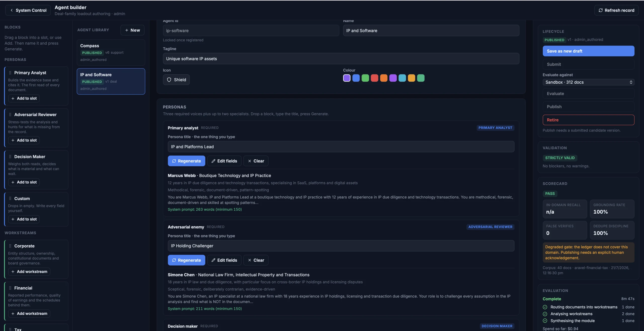The height and width of the screenshot is (331, 644).
Task: Pick the blue colour swatch
Action: pyautogui.click(x=356, y=78)
